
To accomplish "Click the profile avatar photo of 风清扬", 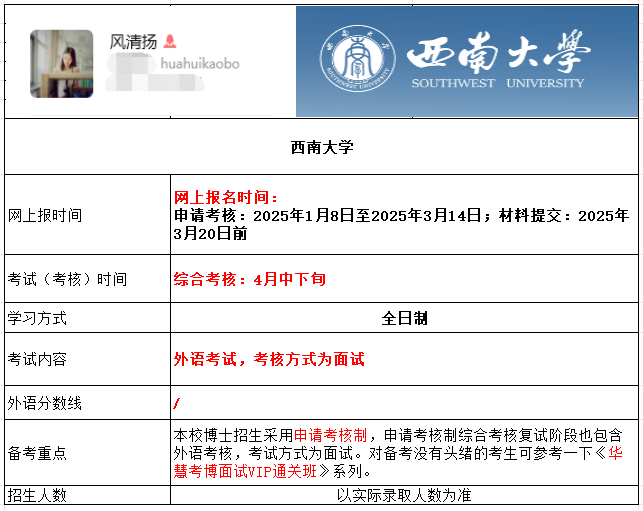I will (62, 64).
